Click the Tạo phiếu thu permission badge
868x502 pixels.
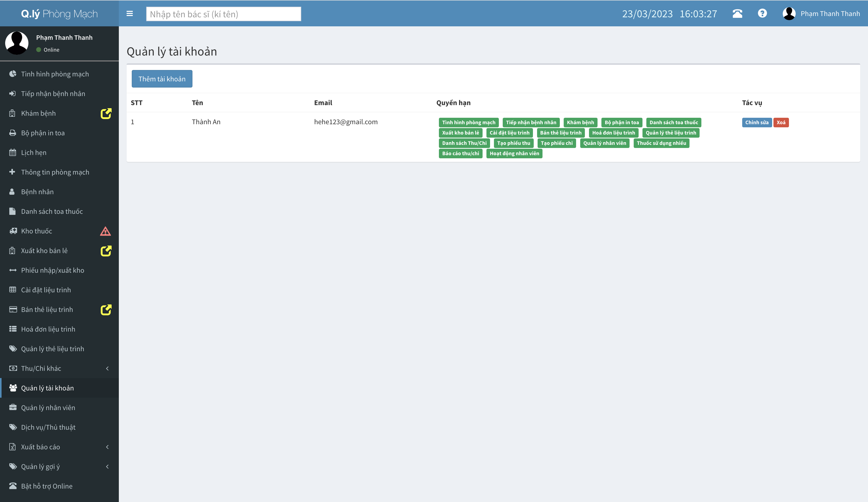tap(514, 143)
